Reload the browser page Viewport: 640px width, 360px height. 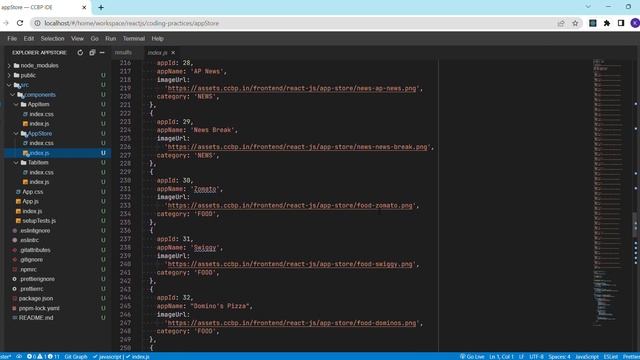(x=20, y=23)
